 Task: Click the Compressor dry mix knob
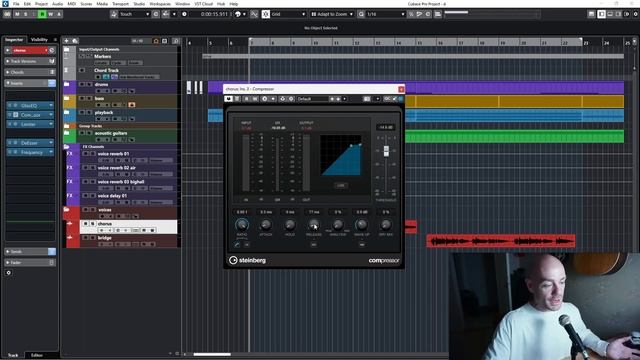(x=385, y=224)
